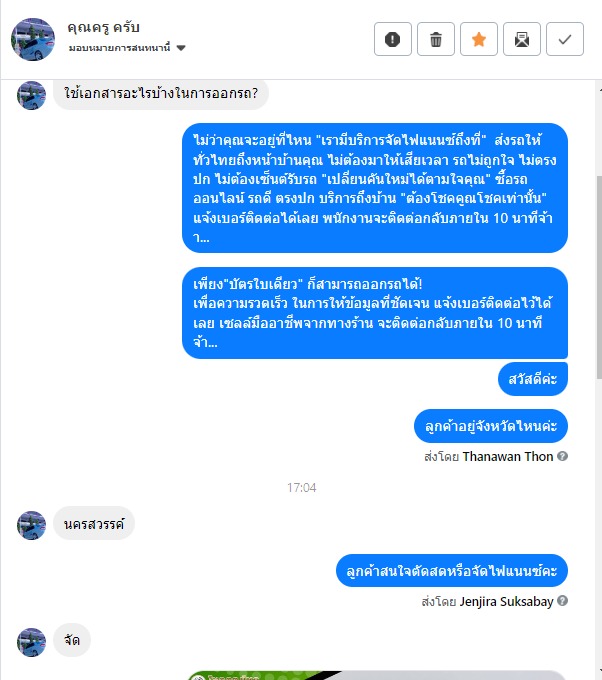The image size is (602, 680).
Task: Click the customer name คุณครู ครับ
Action: [x=103, y=28]
